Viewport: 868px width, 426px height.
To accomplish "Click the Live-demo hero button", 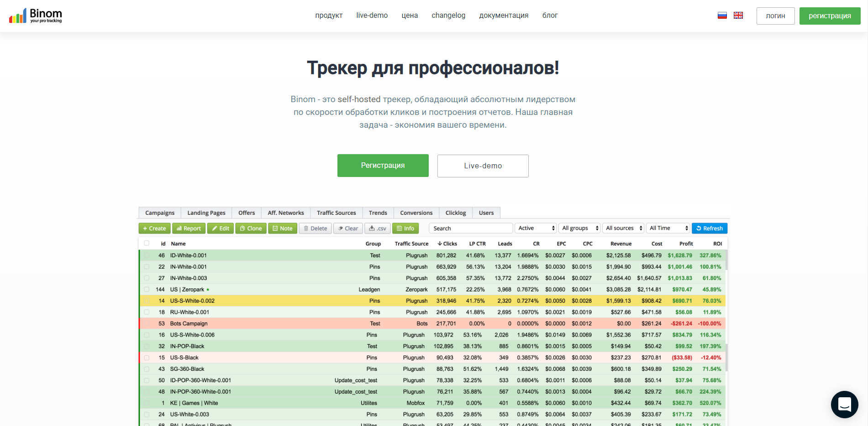I will 483,166.
